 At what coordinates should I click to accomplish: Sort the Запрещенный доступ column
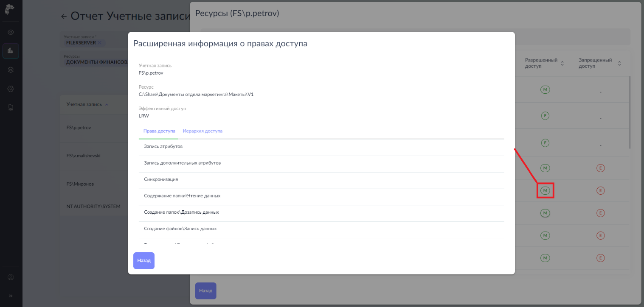tap(619, 64)
